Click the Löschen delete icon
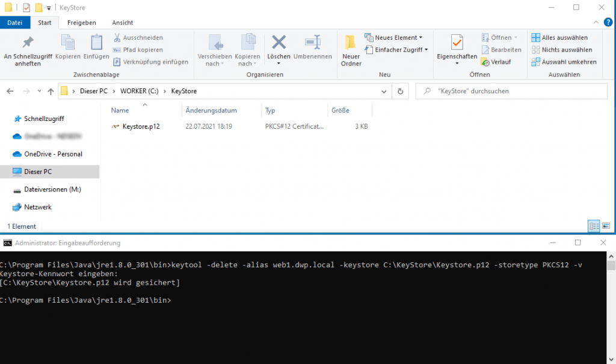Screen dimensions: 616x364 [x=279, y=43]
